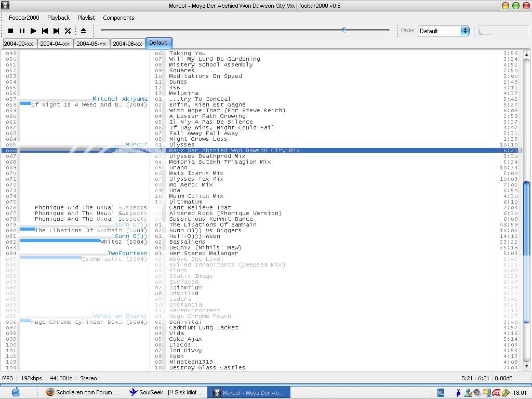Open the Foobar2000 menu
Screen dimensions: 532x399
tap(24, 18)
